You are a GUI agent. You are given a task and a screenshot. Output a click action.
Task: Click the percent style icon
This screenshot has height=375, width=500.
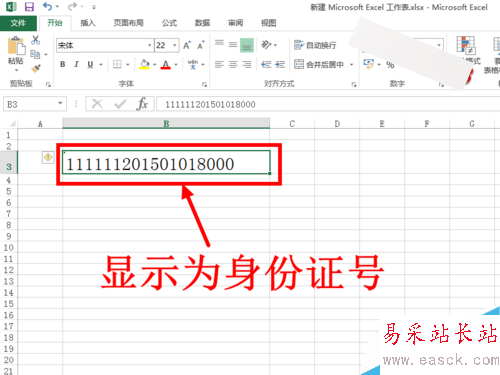[x=390, y=64]
